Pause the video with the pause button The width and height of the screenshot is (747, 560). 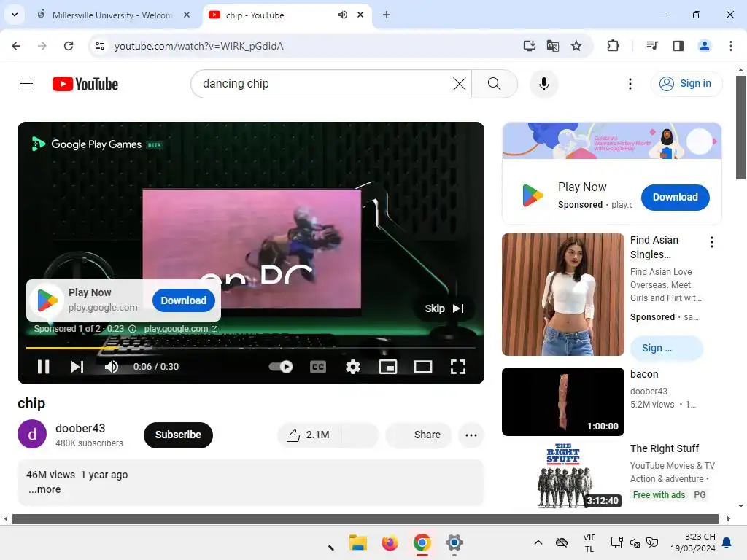(43, 367)
